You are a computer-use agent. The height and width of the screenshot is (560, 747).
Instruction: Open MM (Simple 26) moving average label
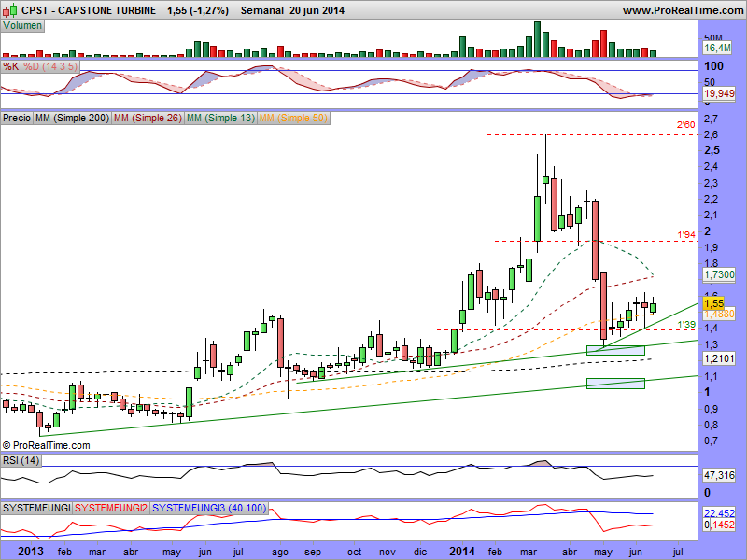coord(148,118)
